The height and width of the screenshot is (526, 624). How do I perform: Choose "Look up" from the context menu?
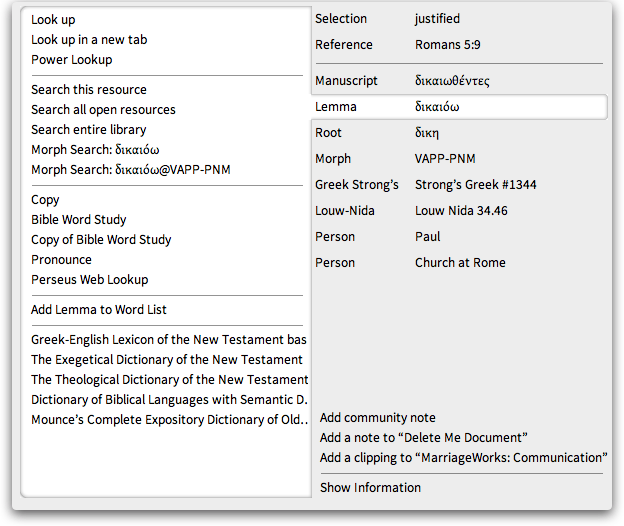coord(53,19)
